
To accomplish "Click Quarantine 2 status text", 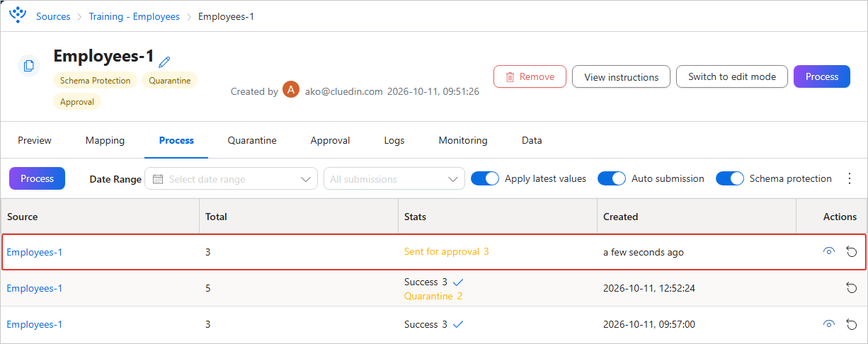I will click(x=433, y=296).
